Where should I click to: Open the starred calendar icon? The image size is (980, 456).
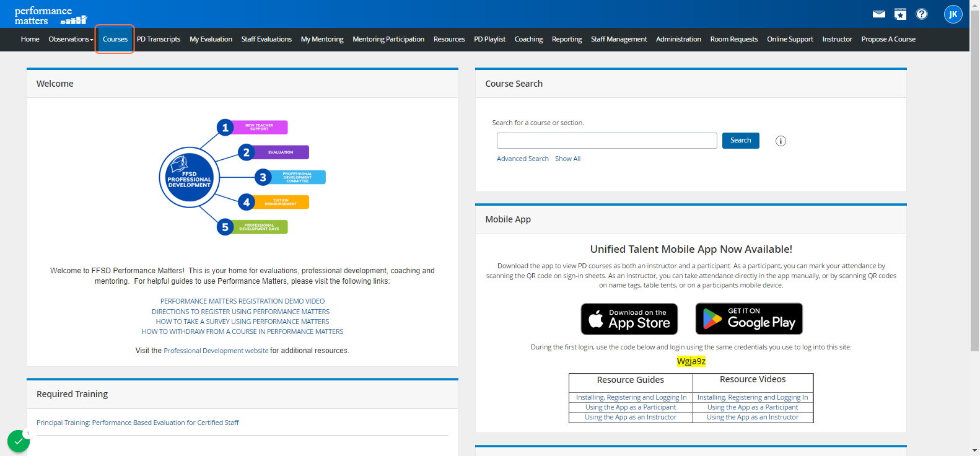click(900, 14)
